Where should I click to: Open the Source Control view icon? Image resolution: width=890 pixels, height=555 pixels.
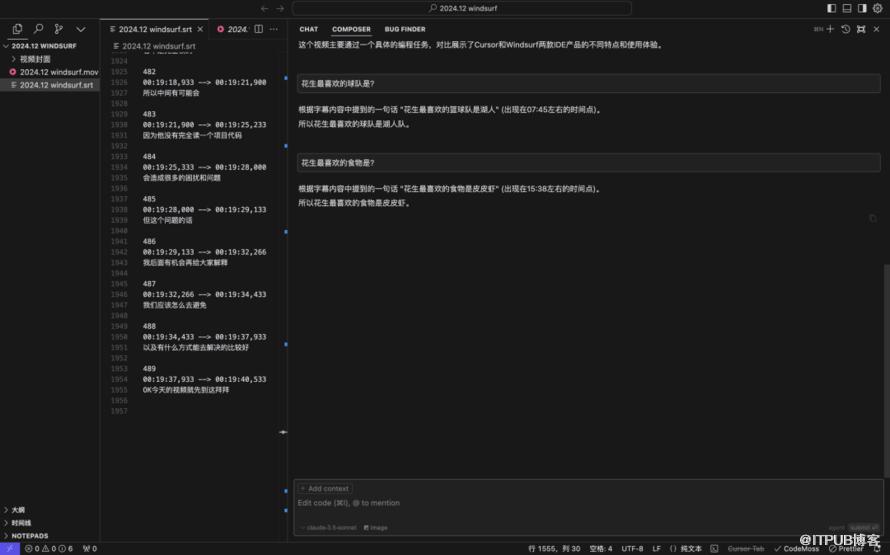pos(59,30)
